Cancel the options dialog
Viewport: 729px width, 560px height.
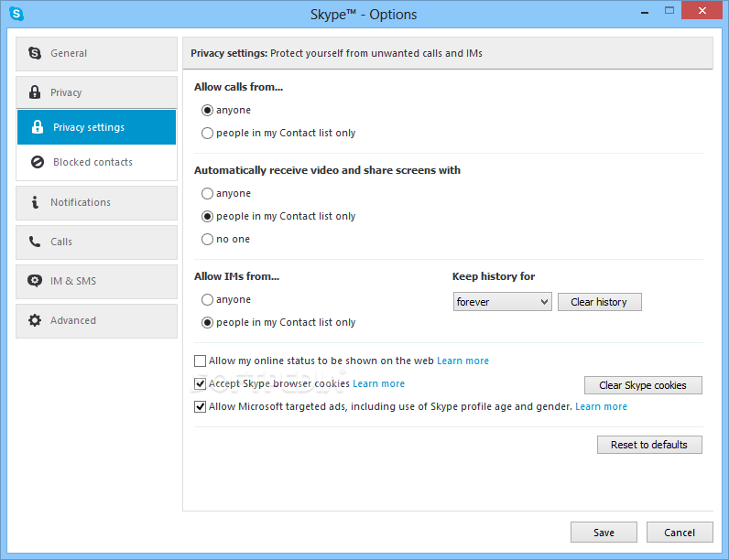click(x=680, y=533)
